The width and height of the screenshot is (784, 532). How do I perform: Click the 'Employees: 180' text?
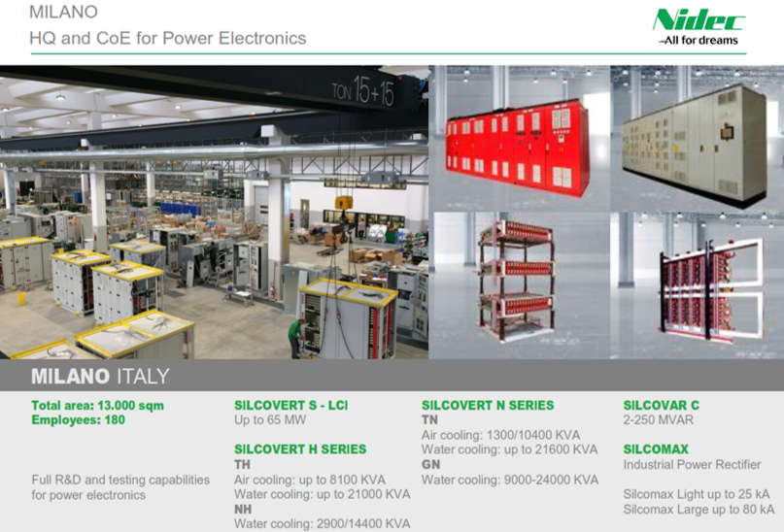click(78, 419)
